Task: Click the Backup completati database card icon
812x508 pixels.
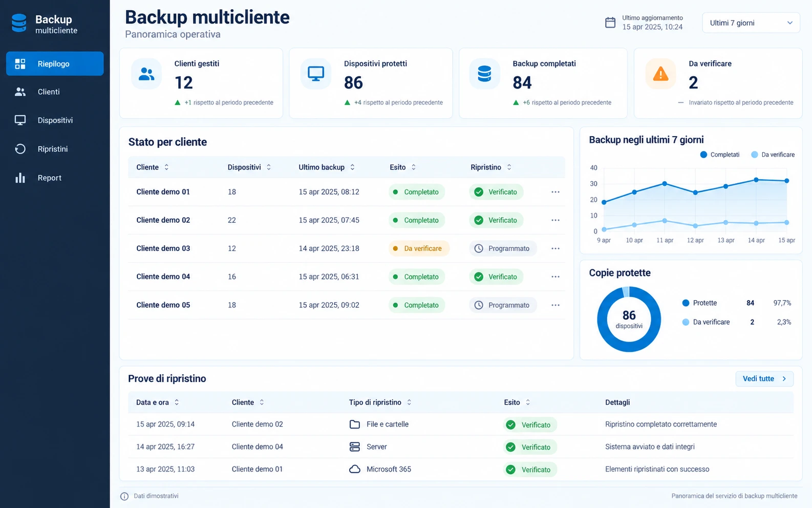Action: tap(484, 74)
